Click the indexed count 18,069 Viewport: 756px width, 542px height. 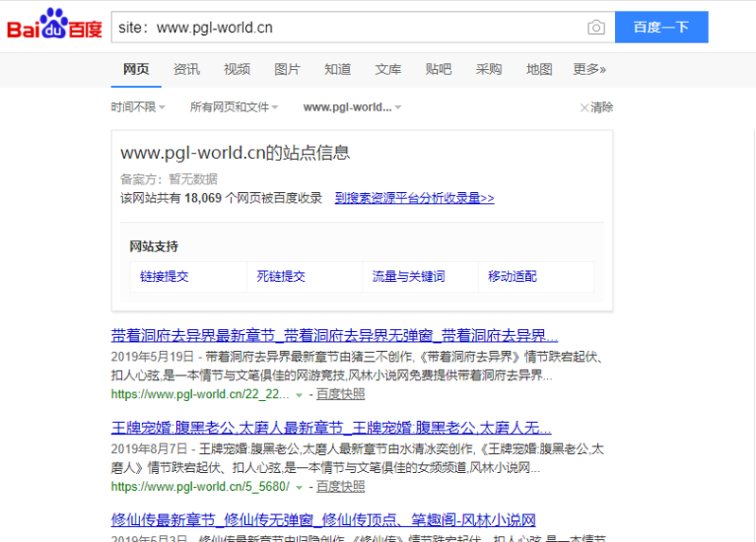(x=203, y=199)
